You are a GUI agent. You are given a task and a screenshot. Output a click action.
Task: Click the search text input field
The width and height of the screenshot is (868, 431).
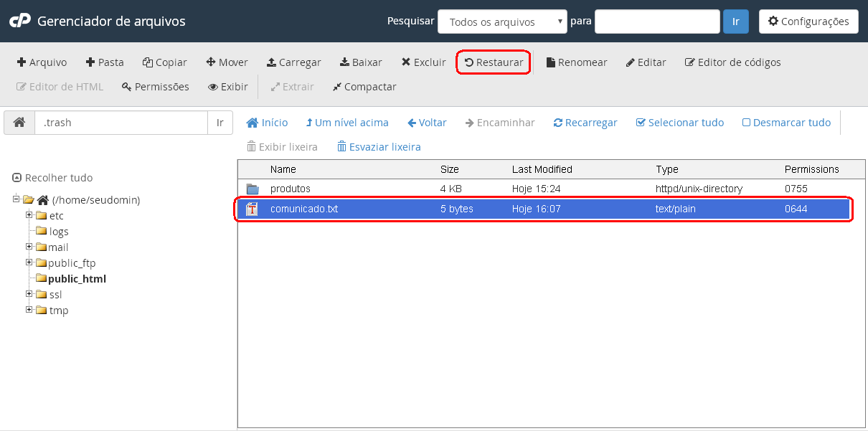point(656,22)
